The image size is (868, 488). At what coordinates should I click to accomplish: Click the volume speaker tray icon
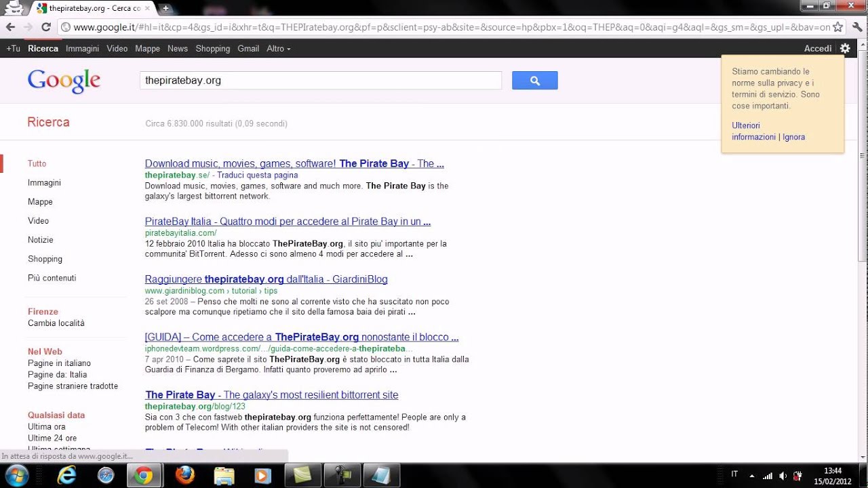783,476
